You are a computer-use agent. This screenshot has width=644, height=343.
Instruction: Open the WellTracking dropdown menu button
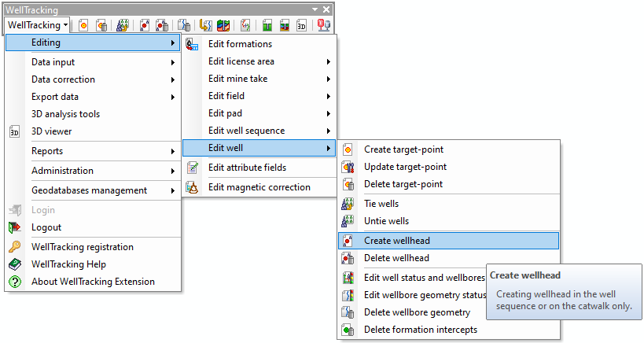tap(38, 25)
